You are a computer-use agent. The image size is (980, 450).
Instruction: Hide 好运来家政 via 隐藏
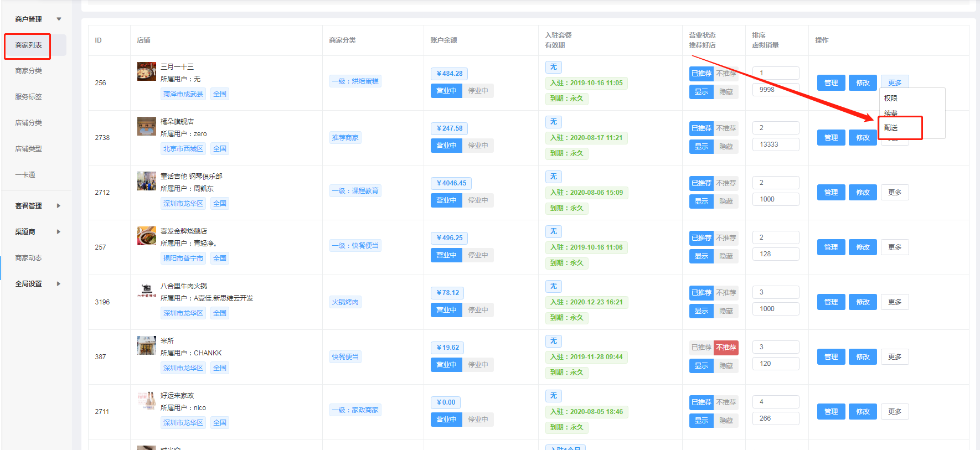pyautogui.click(x=726, y=421)
